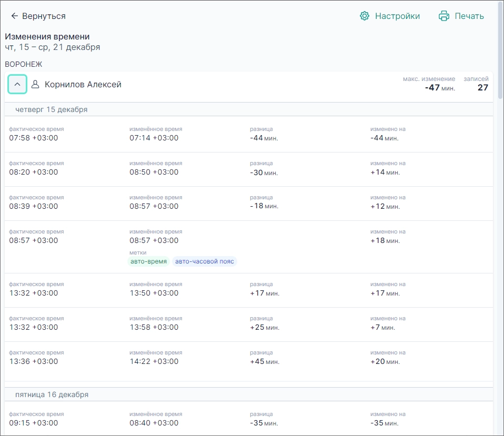The width and height of the screenshot is (504, 436).
Task: Click the settings gear icon
Action: point(365,16)
